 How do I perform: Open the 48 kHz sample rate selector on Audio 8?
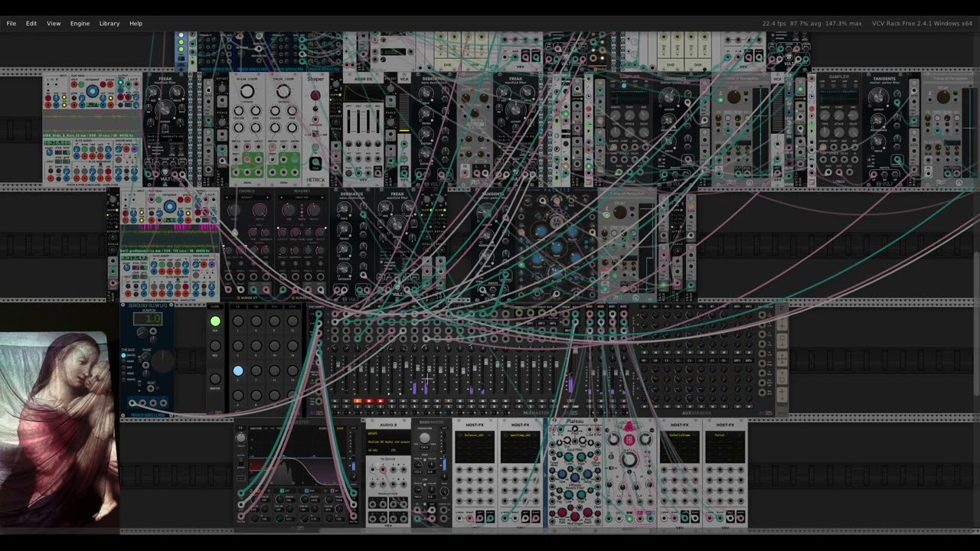pos(374,450)
